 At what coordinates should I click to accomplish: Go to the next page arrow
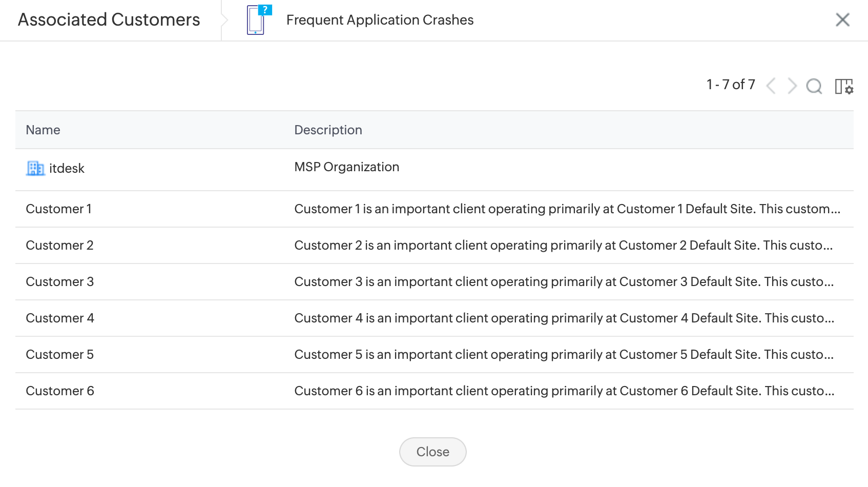(792, 86)
